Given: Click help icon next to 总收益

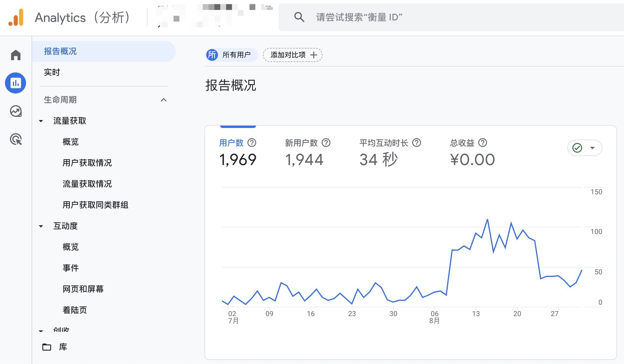Looking at the screenshot, I should (x=483, y=143).
